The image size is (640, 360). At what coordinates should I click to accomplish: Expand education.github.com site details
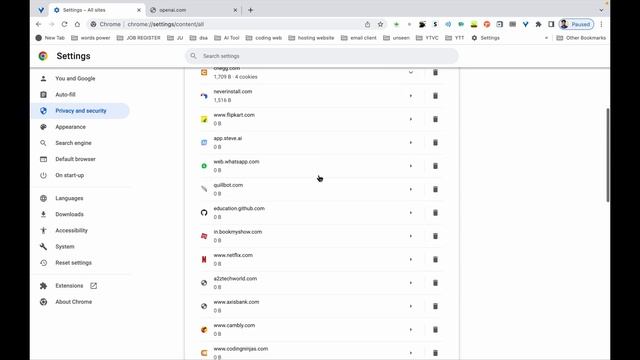(411, 213)
